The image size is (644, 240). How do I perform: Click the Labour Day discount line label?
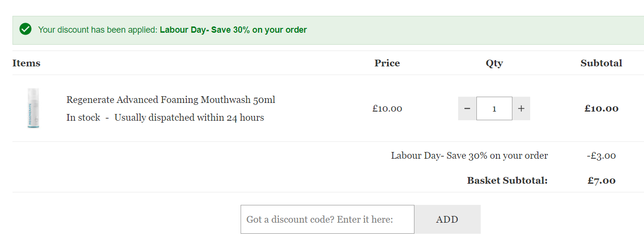tap(469, 156)
